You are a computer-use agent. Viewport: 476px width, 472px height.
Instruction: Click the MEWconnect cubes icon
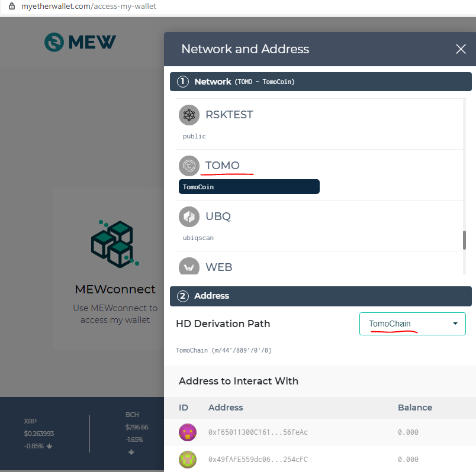click(x=115, y=244)
